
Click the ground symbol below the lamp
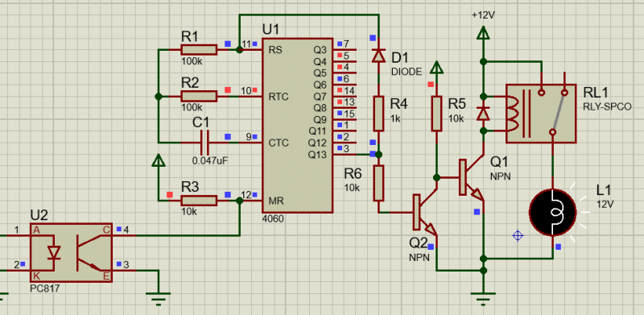pos(483,299)
